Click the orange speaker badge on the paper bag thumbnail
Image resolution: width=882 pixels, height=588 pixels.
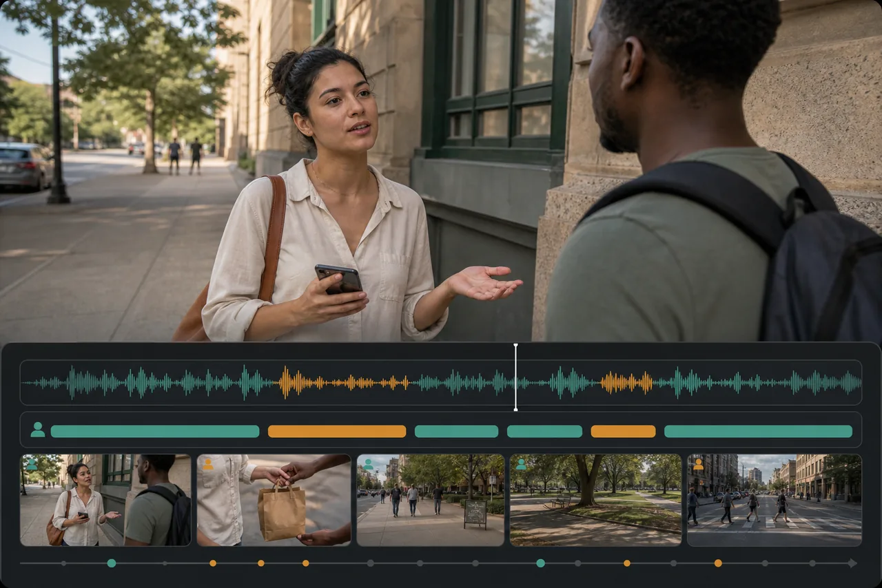point(208,465)
